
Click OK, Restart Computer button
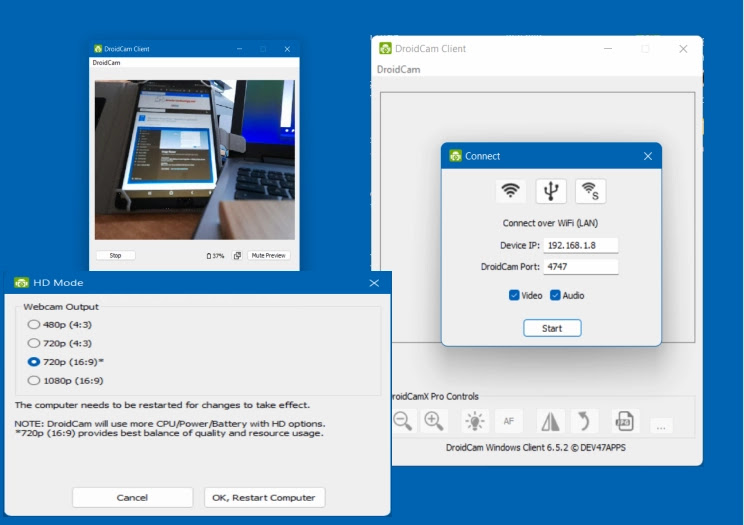pyautogui.click(x=264, y=497)
